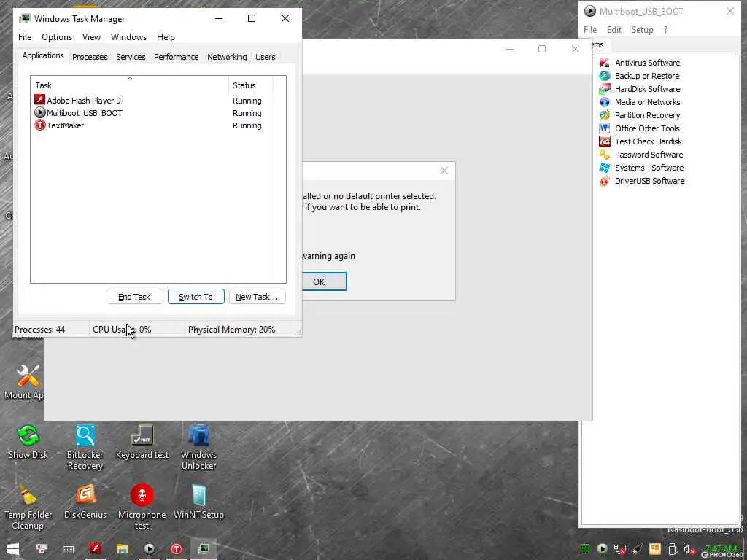Click the Processes: 44 status bar entry

[39, 330]
